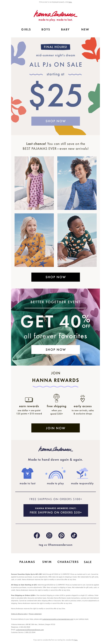The image size is (111, 644).
Task: Click the made to play rainbow icon
Action: 55,474
